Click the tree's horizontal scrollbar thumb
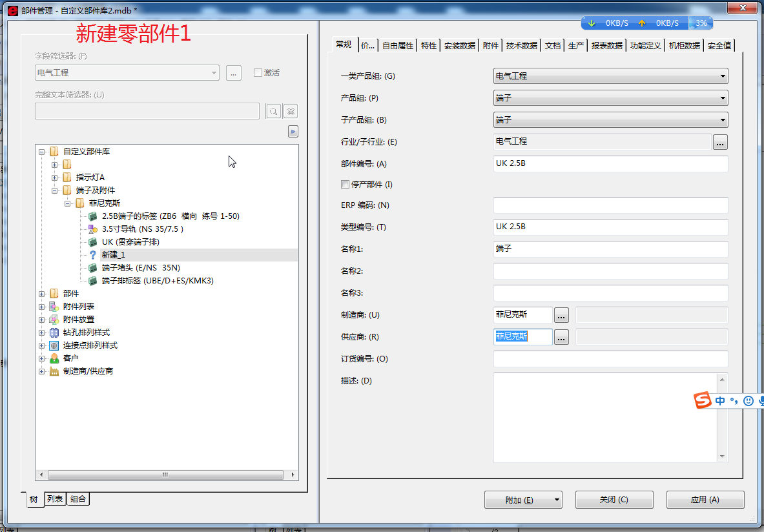This screenshot has width=764, height=532. [165, 475]
